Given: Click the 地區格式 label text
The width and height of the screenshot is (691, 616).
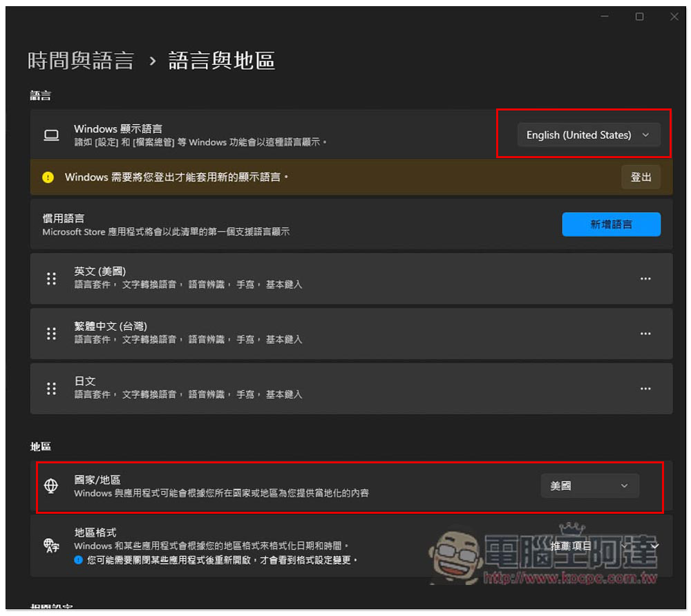Looking at the screenshot, I should 95,532.
